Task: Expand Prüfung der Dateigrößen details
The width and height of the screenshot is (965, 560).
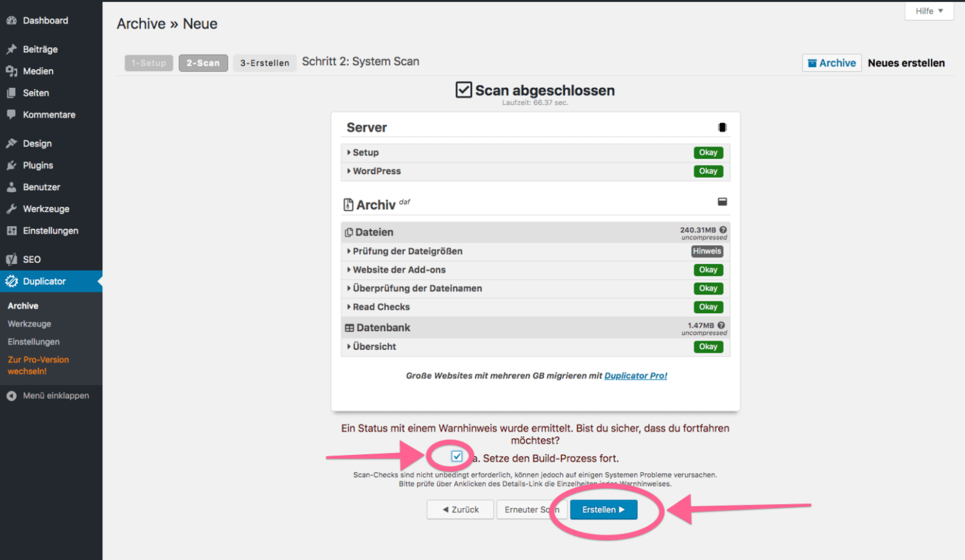Action: (407, 251)
